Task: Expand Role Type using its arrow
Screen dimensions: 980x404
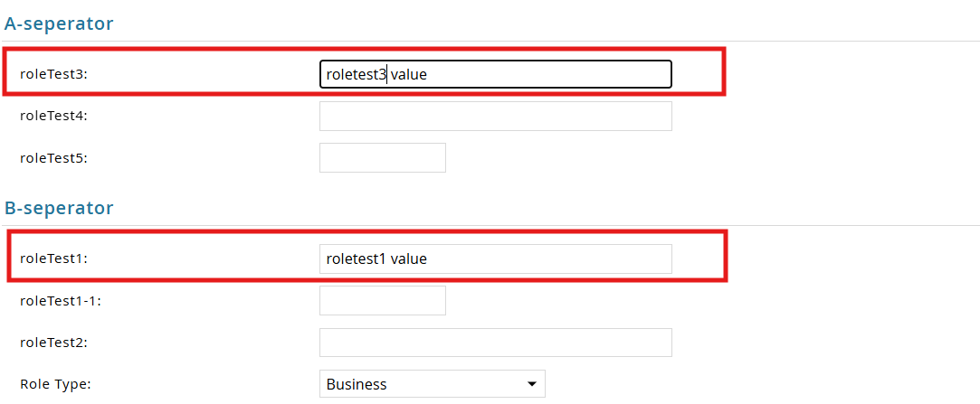Action: click(531, 384)
